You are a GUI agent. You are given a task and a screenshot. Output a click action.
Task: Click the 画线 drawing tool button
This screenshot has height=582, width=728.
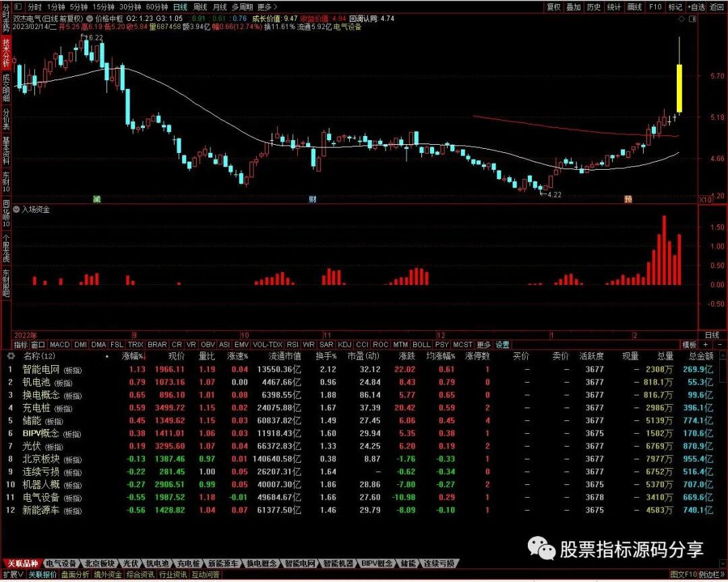coord(634,7)
